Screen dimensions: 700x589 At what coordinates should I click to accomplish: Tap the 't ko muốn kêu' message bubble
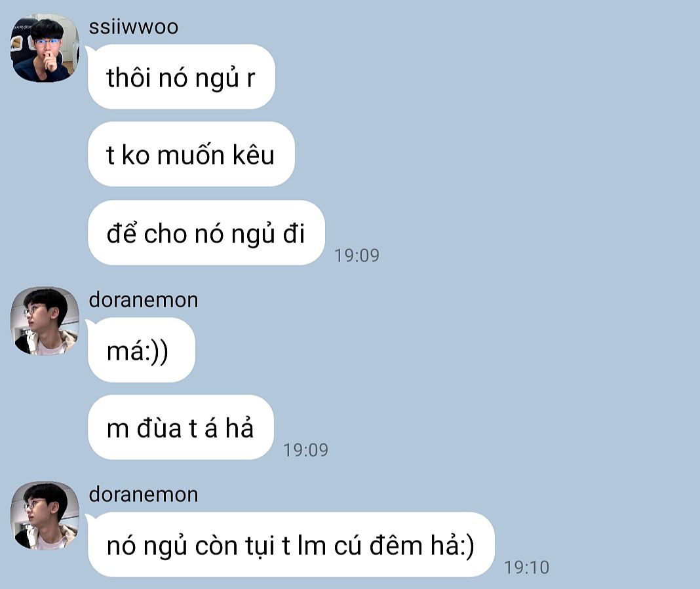(191, 155)
